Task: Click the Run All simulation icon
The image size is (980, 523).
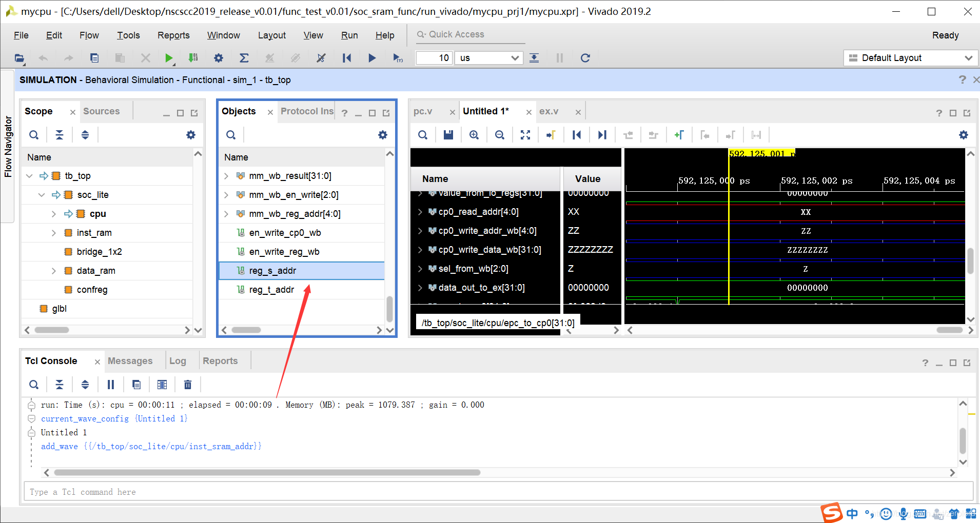Action: 372,58
